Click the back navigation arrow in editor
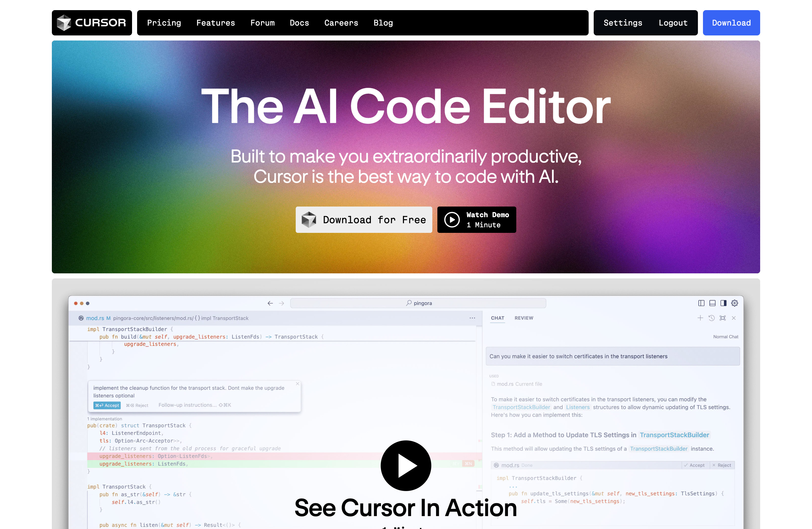The image size is (812, 529). [x=270, y=302]
